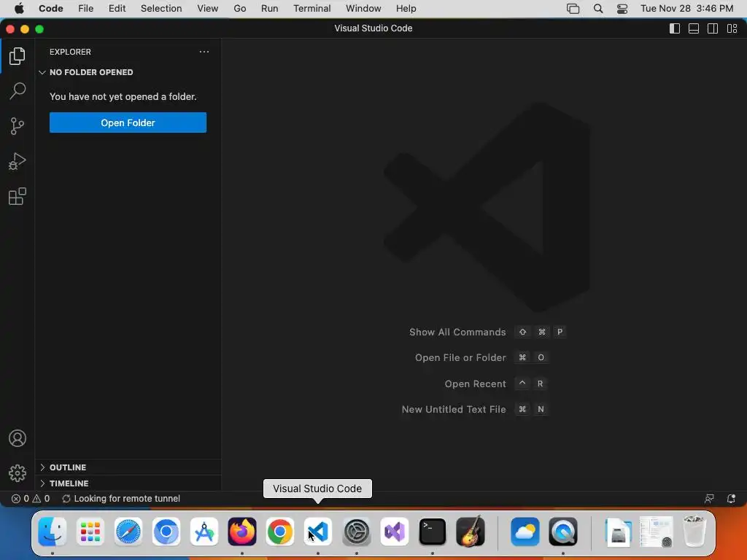Open the Window menu
The height and width of the screenshot is (560, 747).
(363, 9)
